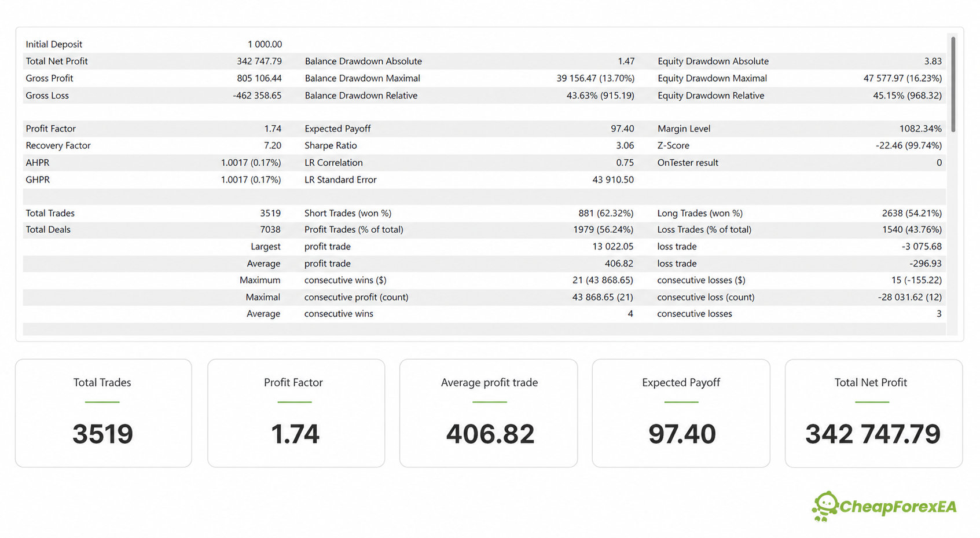Click the LR Standard Error value 43 910.50
The image size is (980, 538).
coord(613,180)
